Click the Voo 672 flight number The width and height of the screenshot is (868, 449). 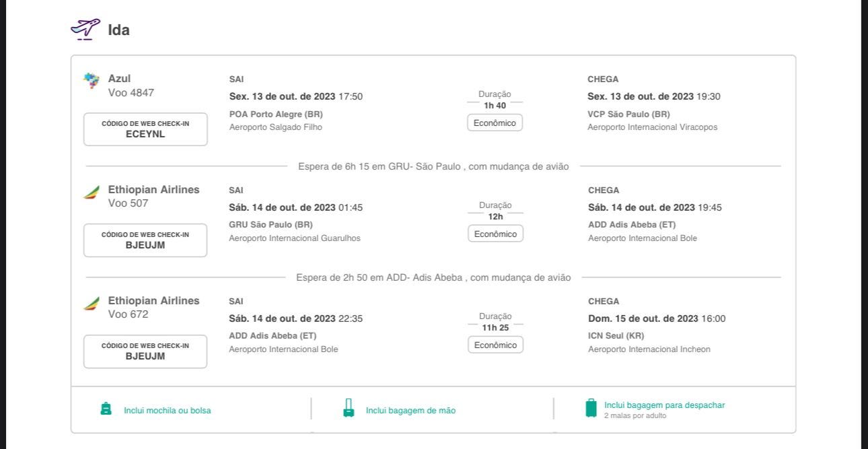tap(128, 314)
